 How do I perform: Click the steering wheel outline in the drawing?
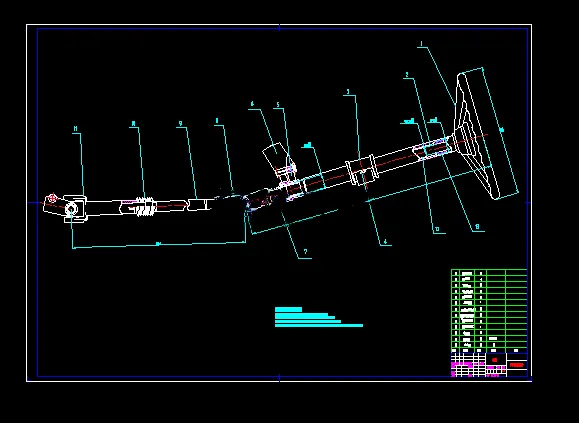pyautogui.click(x=486, y=133)
